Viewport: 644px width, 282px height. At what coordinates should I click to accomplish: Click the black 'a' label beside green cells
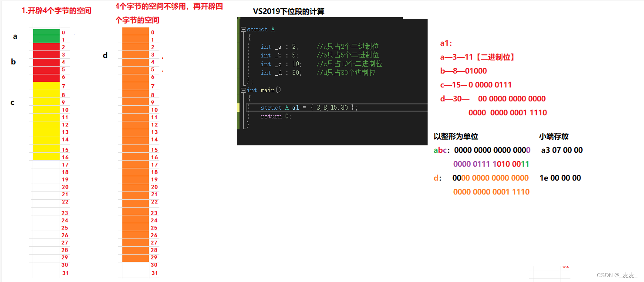15,37
